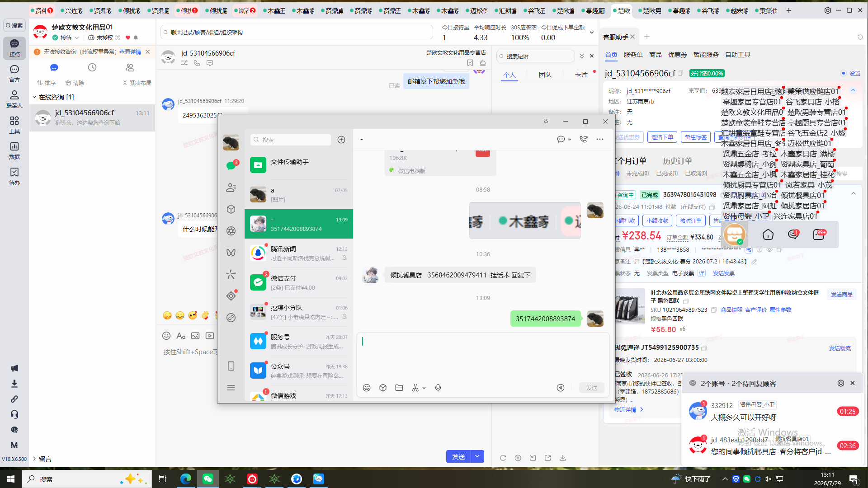The image size is (868, 488).
Task: Open the WeChat emoji picker
Action: pos(367,388)
